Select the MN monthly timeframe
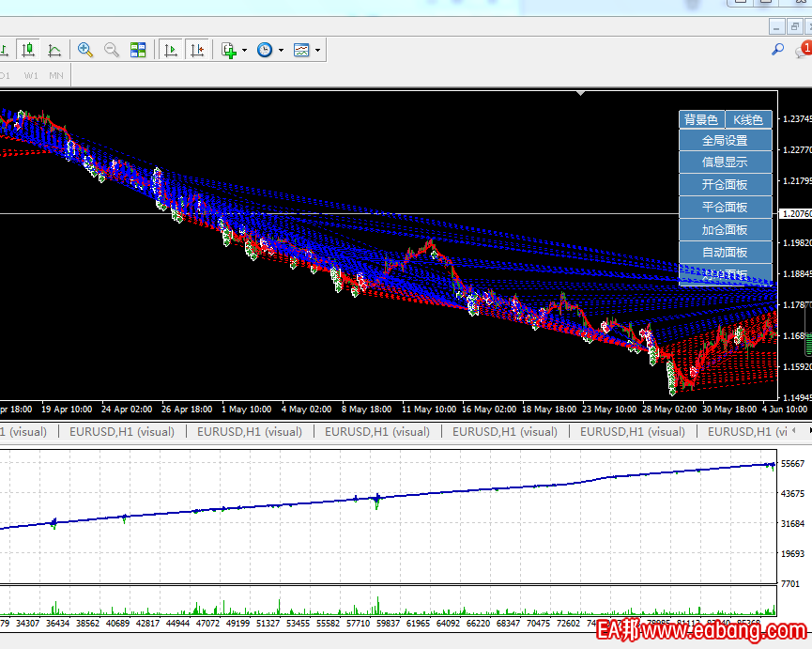This screenshot has width=812, height=649. 56,76
